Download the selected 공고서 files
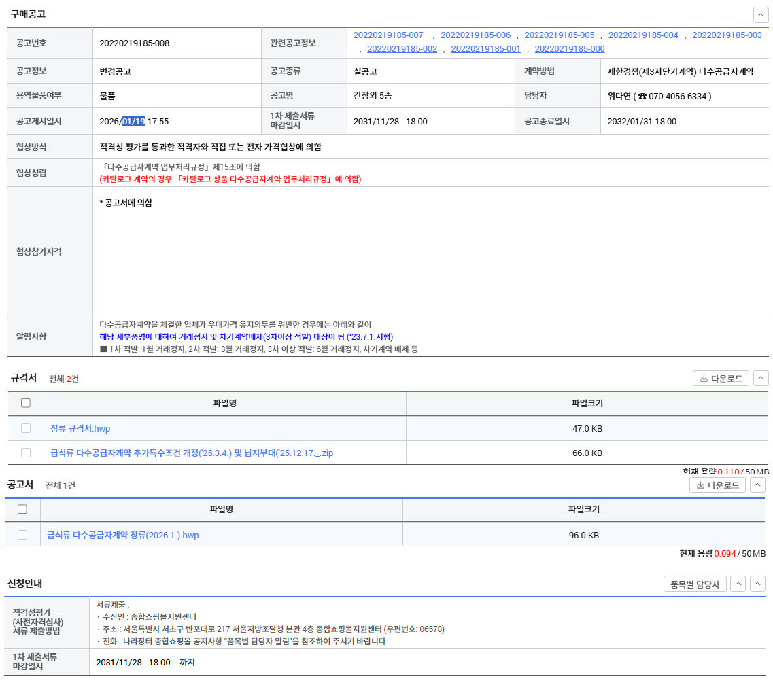 pyautogui.click(x=717, y=485)
